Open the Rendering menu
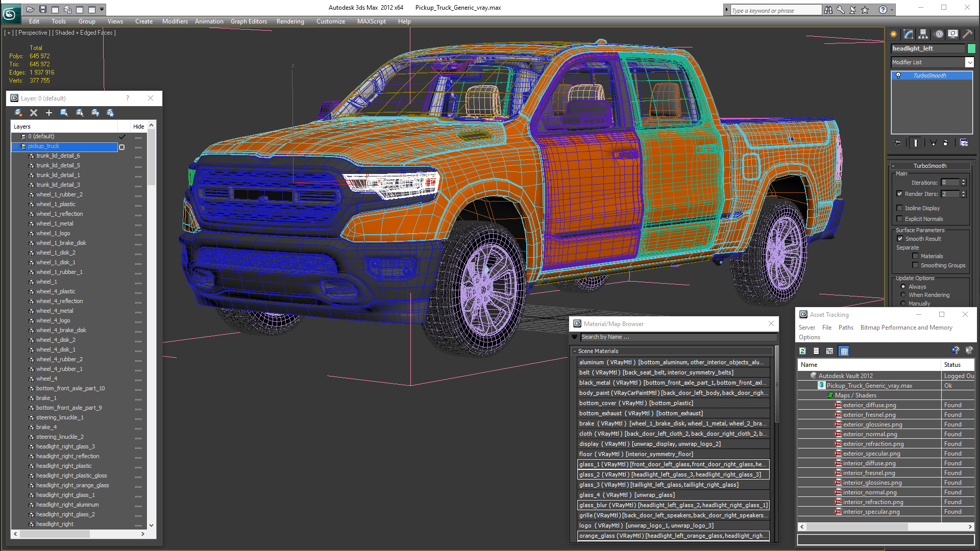Screen dimensions: 980x551 pos(290,21)
